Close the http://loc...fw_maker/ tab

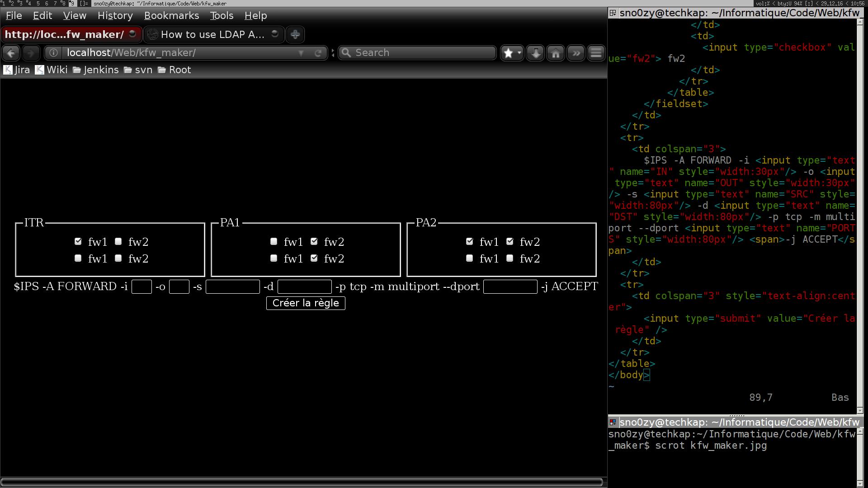132,34
